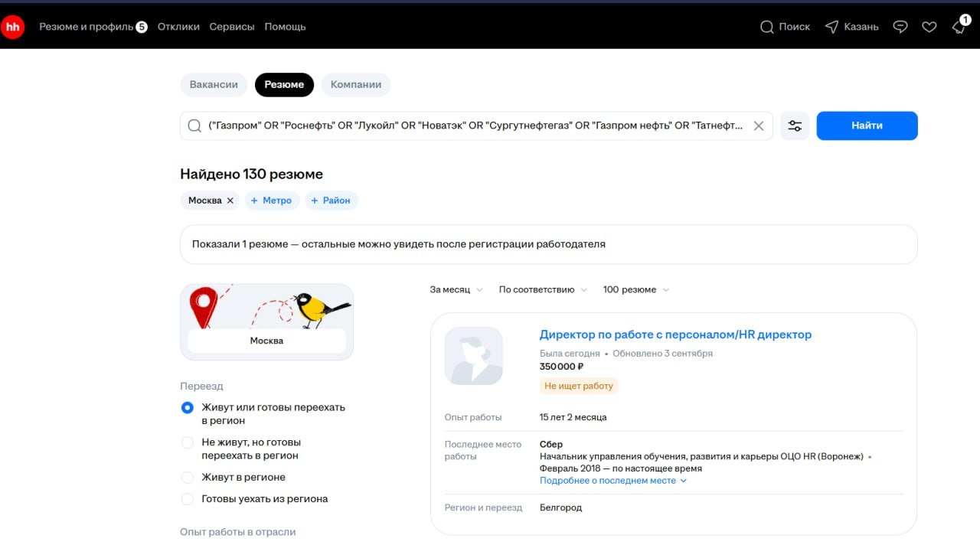Expand 'Подробнее о последнем месте'
The width and height of the screenshot is (980, 545).
click(x=613, y=481)
